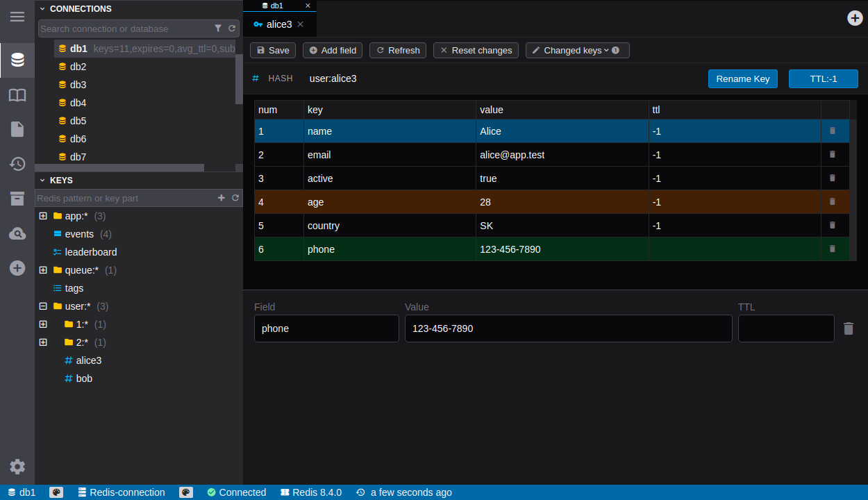Click the book icon in the sidebar
The height and width of the screenshot is (500, 868).
pyautogui.click(x=17, y=95)
